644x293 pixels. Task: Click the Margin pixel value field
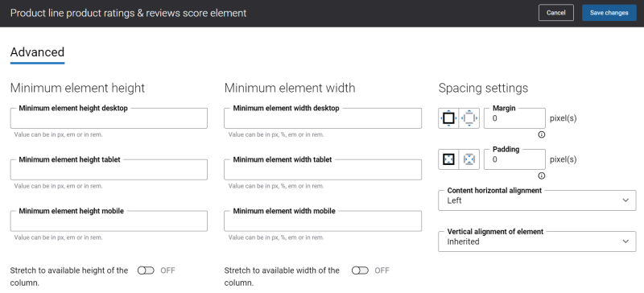514,118
